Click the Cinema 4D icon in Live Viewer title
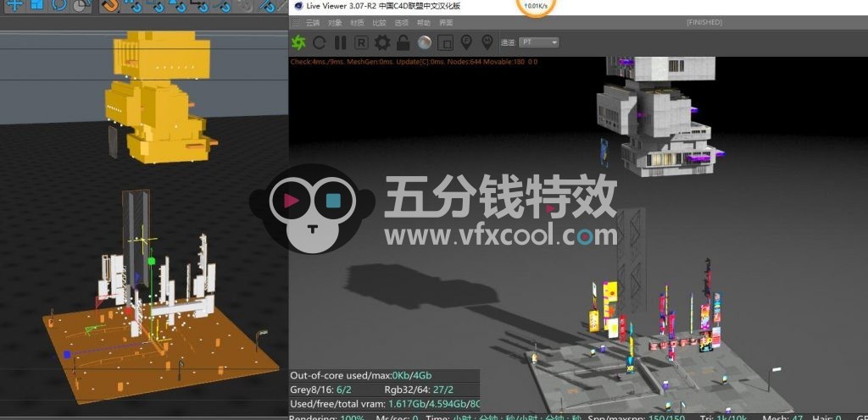 coord(298,6)
